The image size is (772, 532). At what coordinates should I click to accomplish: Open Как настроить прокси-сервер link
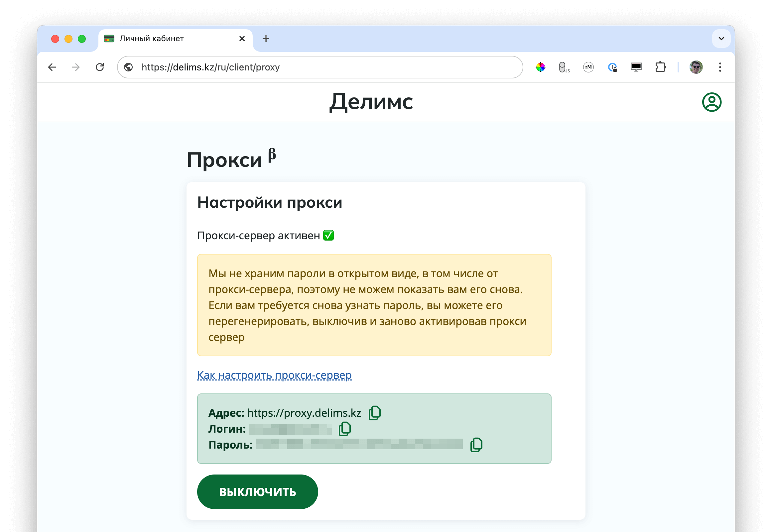[274, 375]
